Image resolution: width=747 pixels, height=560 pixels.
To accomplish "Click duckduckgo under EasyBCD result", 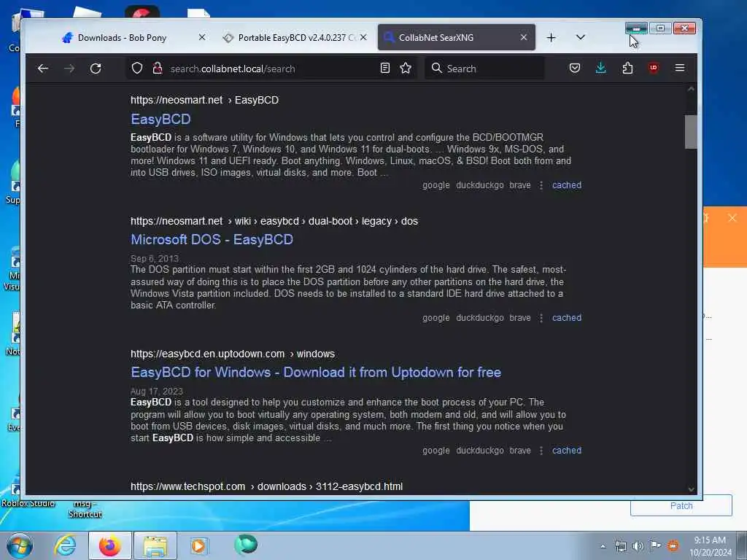I will pyautogui.click(x=480, y=185).
